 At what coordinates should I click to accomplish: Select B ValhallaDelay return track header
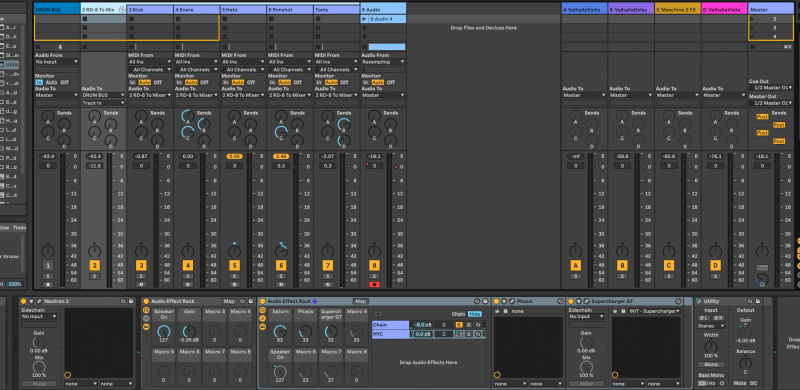(x=631, y=9)
